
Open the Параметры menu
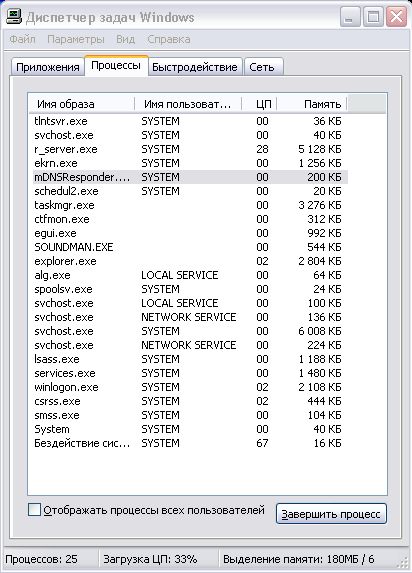[76, 39]
